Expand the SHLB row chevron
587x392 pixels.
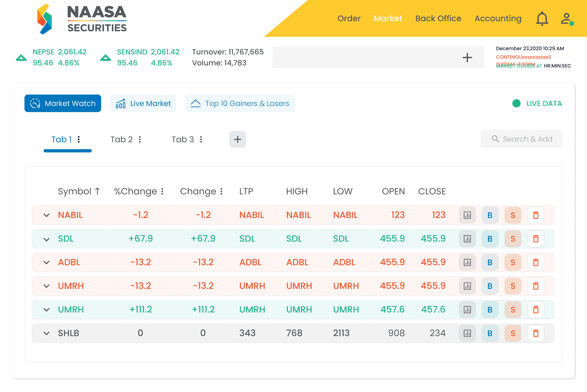pyautogui.click(x=46, y=333)
